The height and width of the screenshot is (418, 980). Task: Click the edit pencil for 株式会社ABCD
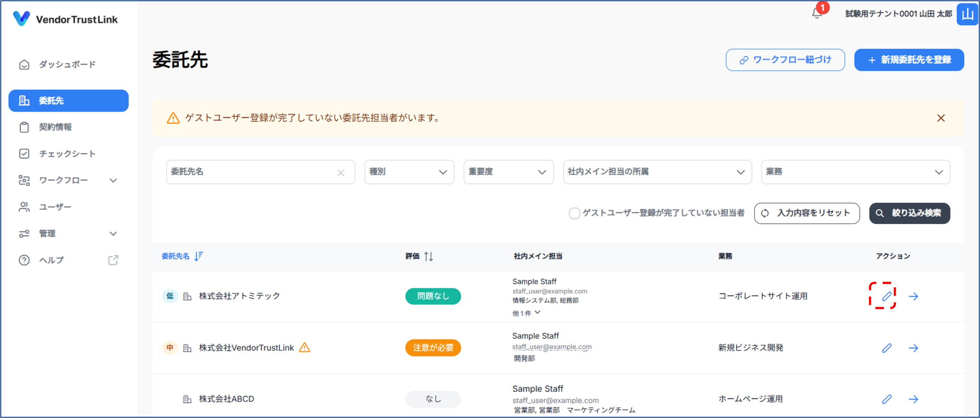click(887, 399)
